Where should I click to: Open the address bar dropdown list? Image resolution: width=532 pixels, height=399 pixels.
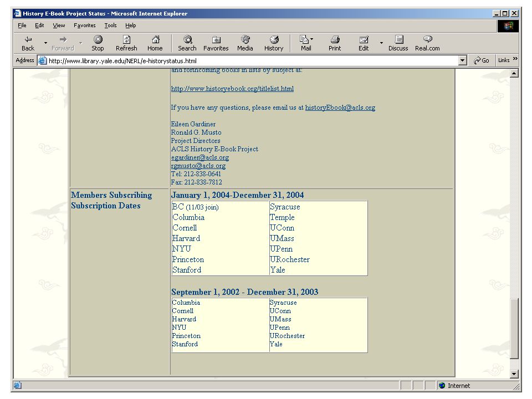tap(462, 61)
